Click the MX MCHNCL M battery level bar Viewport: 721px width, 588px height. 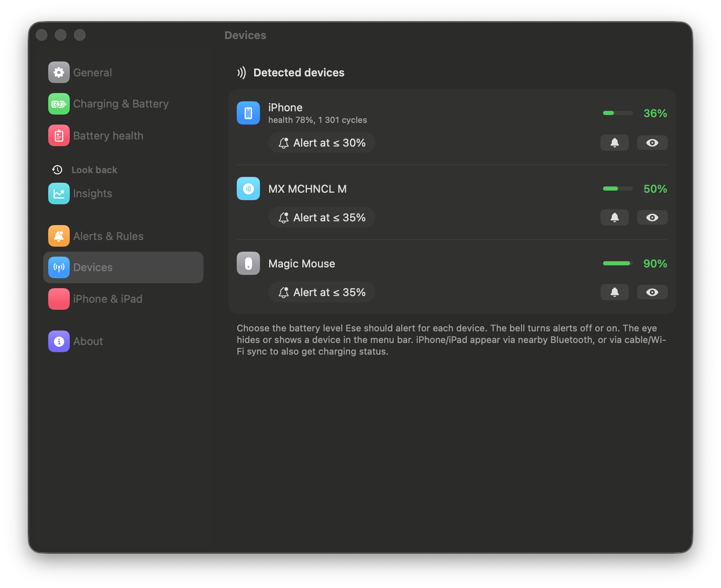(x=618, y=189)
